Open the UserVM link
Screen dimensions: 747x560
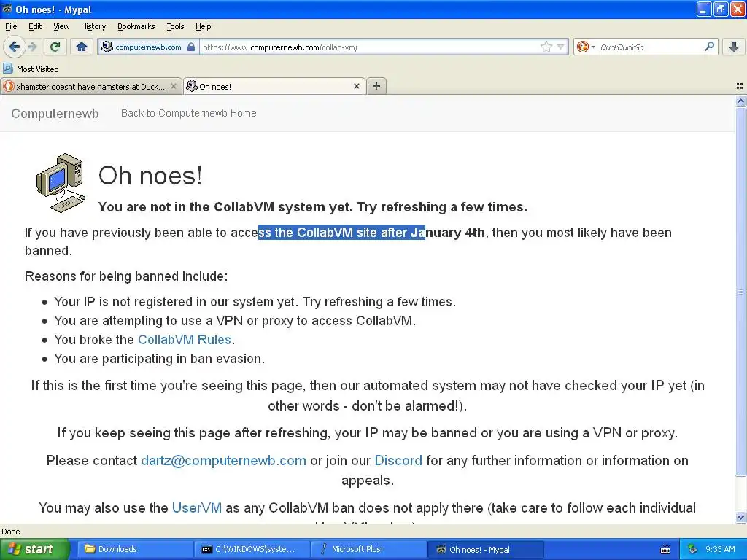pyautogui.click(x=197, y=507)
